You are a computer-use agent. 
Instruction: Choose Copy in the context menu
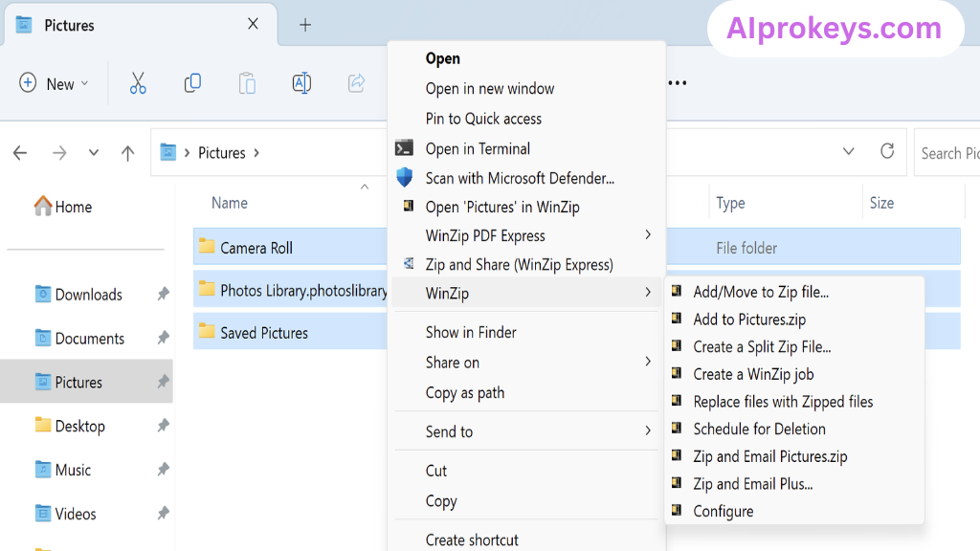(440, 501)
